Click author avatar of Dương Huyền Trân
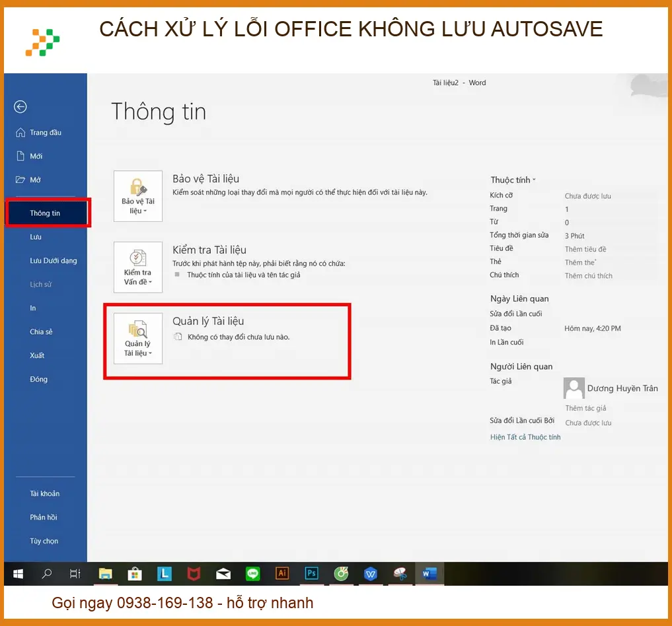This screenshot has height=626, width=672. point(574,388)
